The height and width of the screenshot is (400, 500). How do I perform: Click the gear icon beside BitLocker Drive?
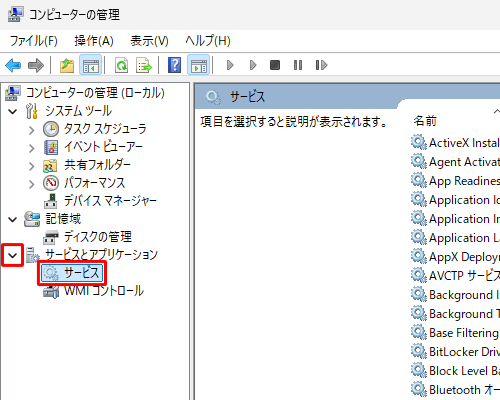click(x=419, y=352)
